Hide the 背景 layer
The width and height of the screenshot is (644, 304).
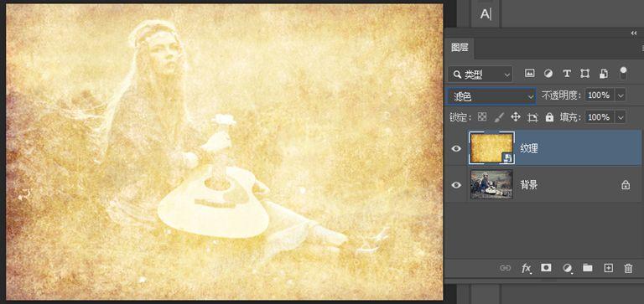point(456,185)
